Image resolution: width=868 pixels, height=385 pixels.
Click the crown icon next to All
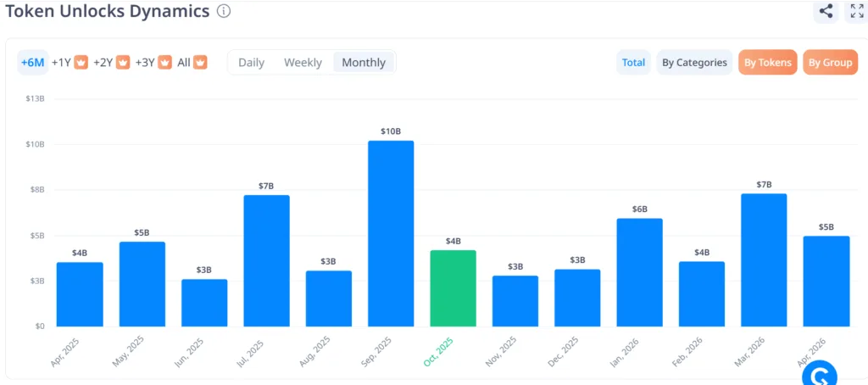click(x=201, y=62)
